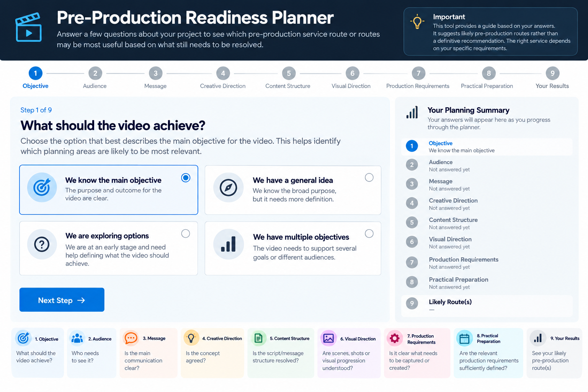Click the Next Step button
This screenshot has width=588, height=392.
coord(62,300)
